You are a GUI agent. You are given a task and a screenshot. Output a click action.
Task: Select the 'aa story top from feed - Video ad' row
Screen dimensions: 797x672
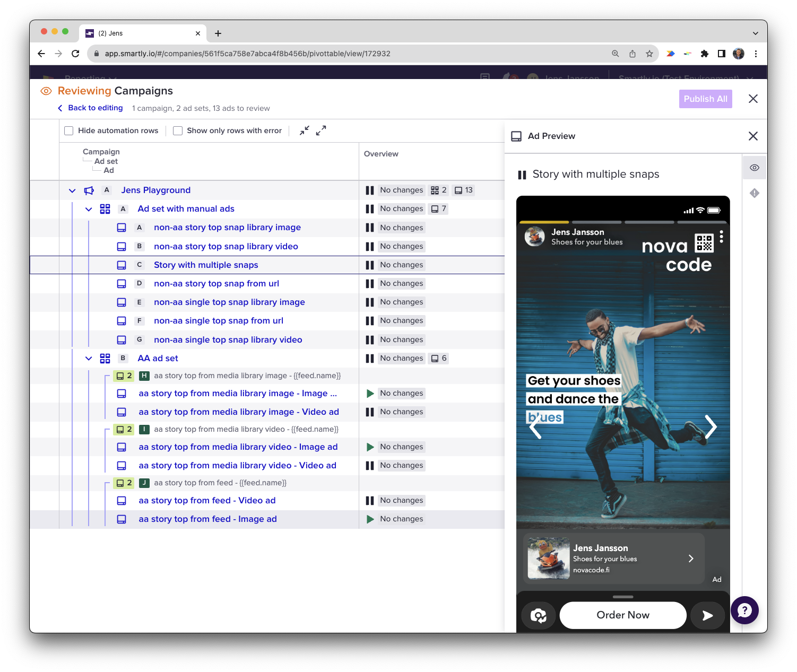coord(267,501)
